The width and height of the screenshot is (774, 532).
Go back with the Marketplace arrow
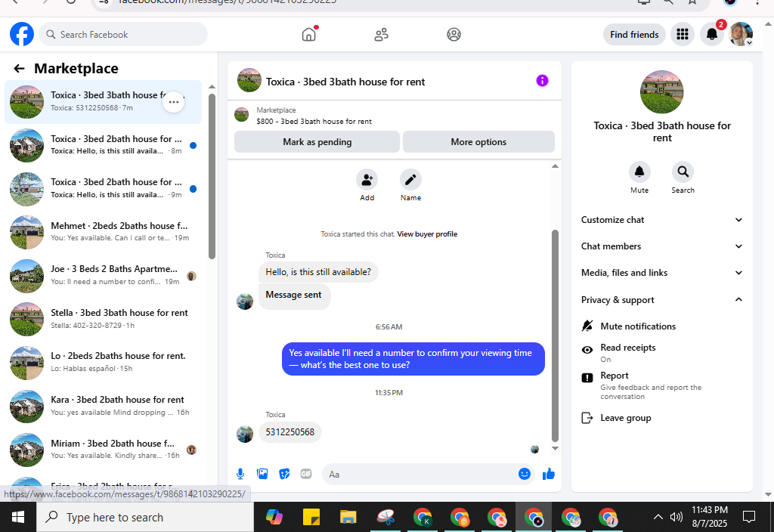pyautogui.click(x=19, y=69)
